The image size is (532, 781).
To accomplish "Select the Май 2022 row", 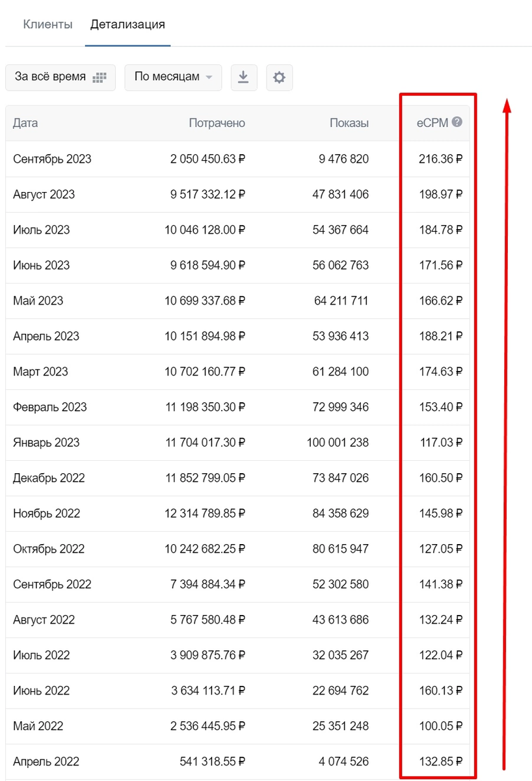I will point(237,726).
